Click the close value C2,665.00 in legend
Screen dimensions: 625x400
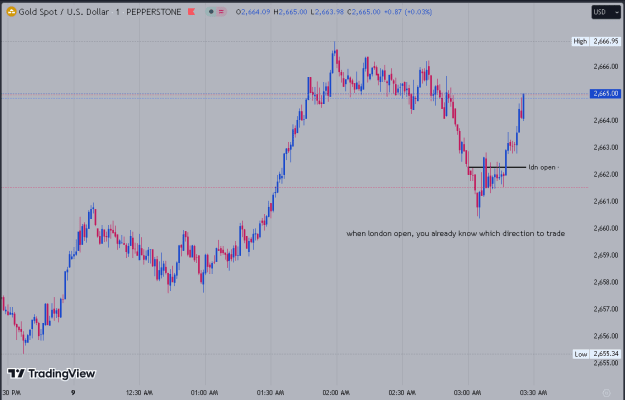[364, 12]
